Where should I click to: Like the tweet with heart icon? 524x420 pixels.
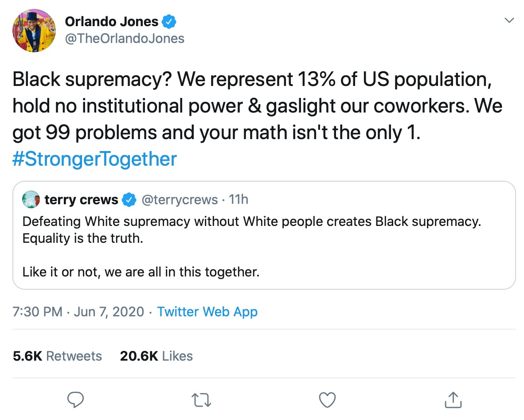pyautogui.click(x=327, y=400)
